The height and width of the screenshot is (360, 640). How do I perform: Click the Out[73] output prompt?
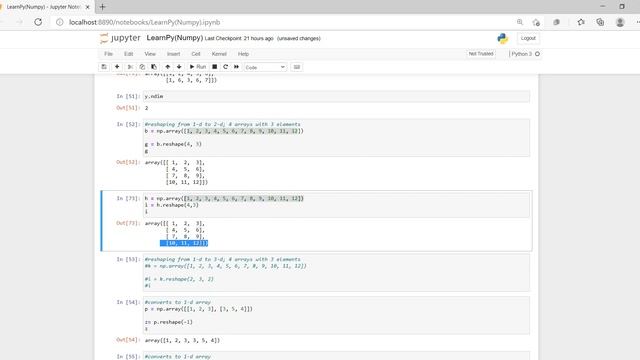[x=128, y=223]
